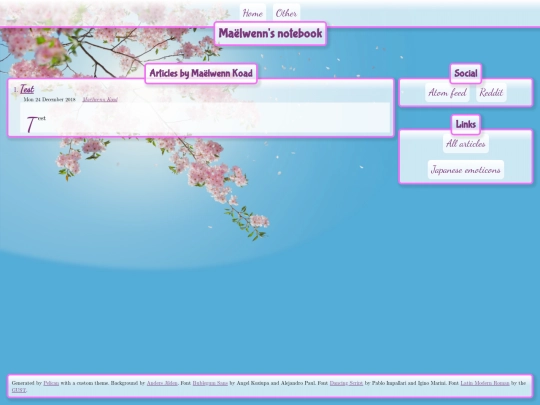Open the Latin Modern Roman font link
540x405 pixels.
click(x=485, y=383)
